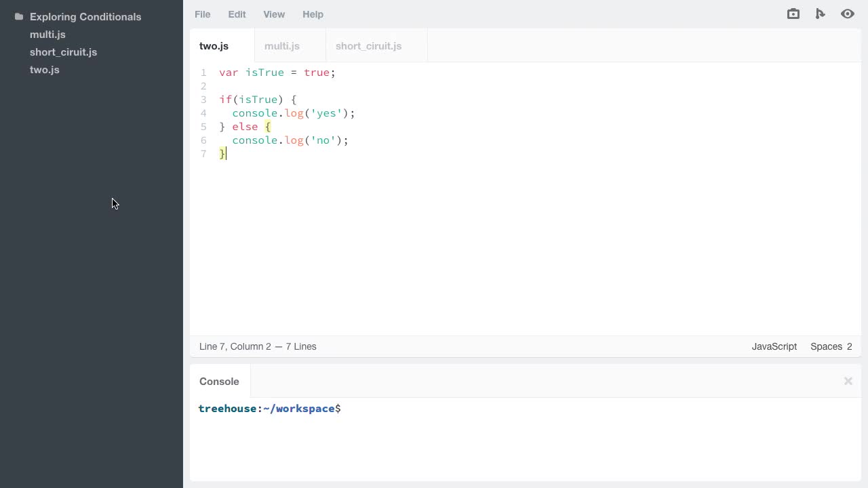Click the Console panel label
The width and height of the screenshot is (868, 488).
click(x=219, y=381)
